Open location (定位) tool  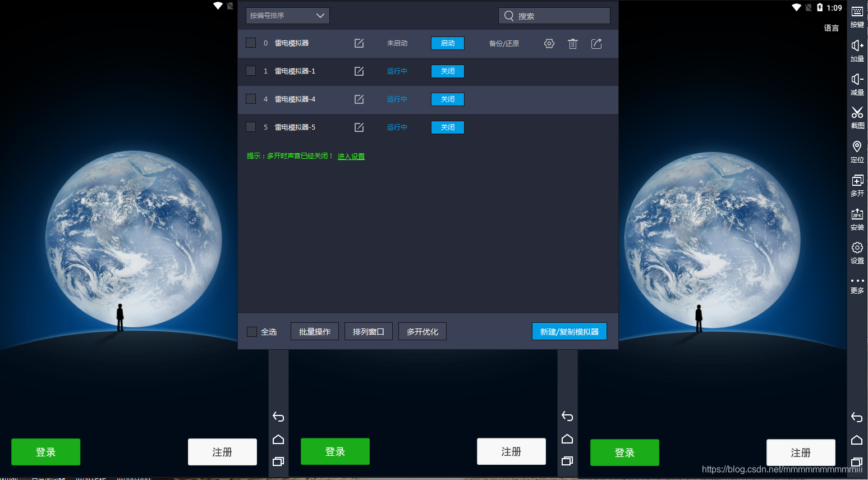857,151
